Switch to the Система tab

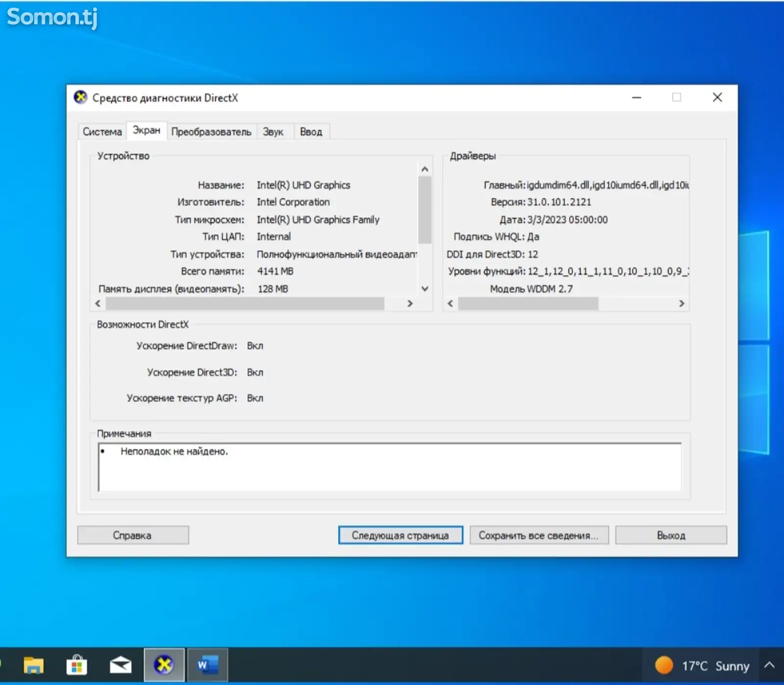[x=102, y=132]
